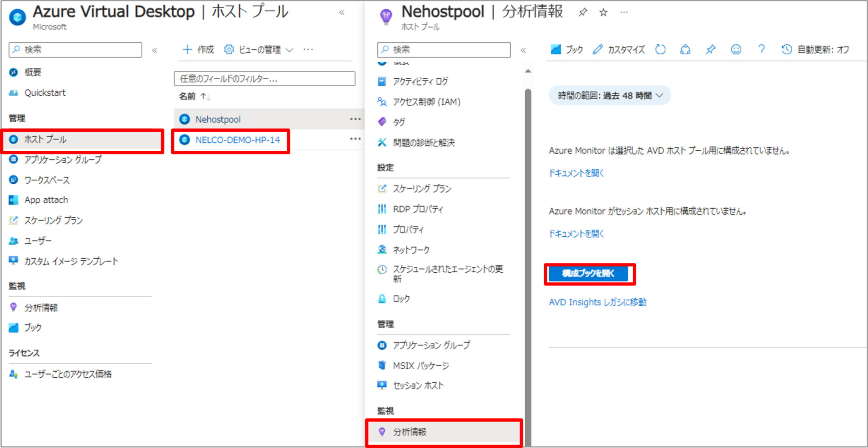
Task: Click the cloud icon in the Insights toolbar
Action: (x=685, y=50)
